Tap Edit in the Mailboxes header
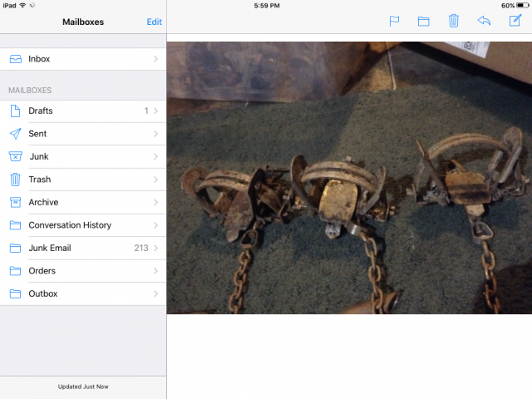This screenshot has width=532, height=399. coord(154,22)
